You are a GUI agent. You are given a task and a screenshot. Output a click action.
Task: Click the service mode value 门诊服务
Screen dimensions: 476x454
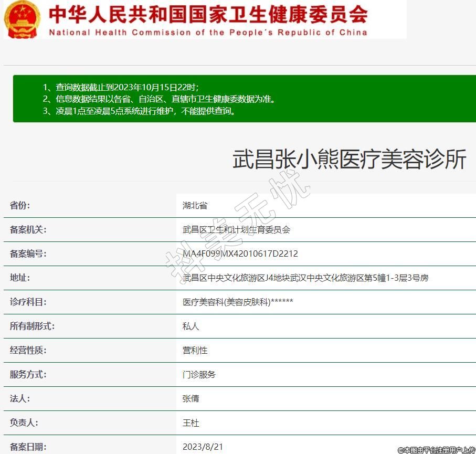pyautogui.click(x=199, y=374)
